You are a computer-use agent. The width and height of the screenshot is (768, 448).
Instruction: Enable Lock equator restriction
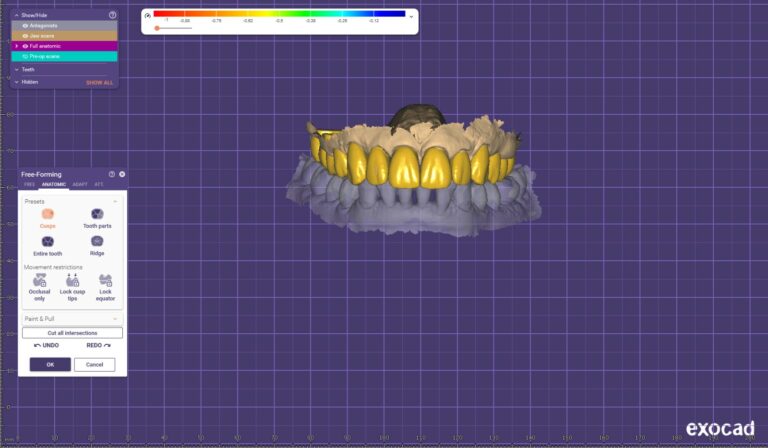pyautogui.click(x=105, y=281)
